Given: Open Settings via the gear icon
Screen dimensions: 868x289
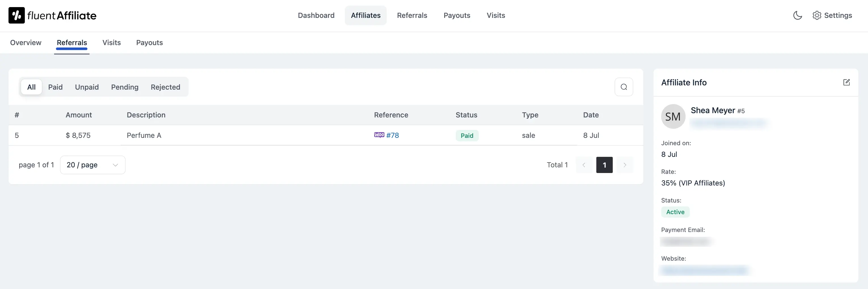Looking at the screenshot, I should 817,15.
